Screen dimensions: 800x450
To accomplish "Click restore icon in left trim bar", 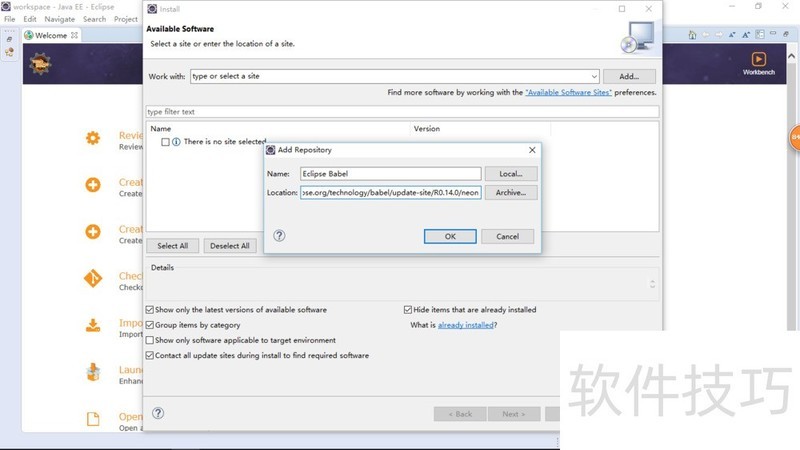I will [x=9, y=39].
